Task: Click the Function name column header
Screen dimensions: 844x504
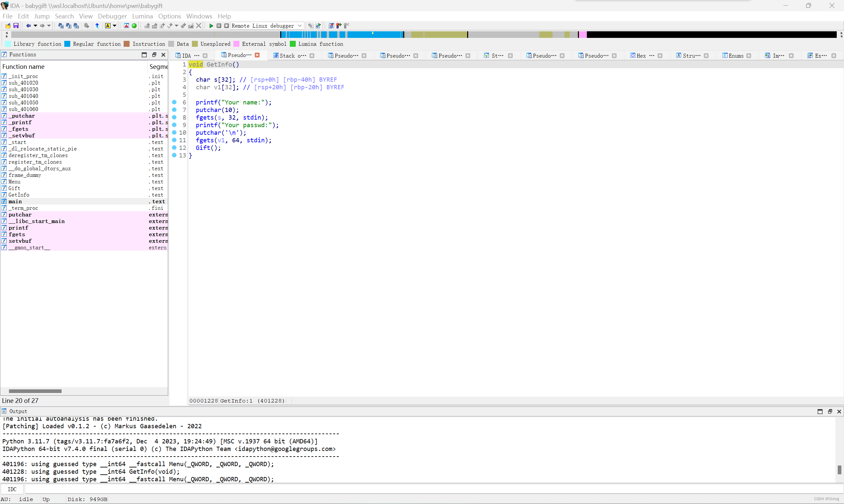Action: pos(74,67)
